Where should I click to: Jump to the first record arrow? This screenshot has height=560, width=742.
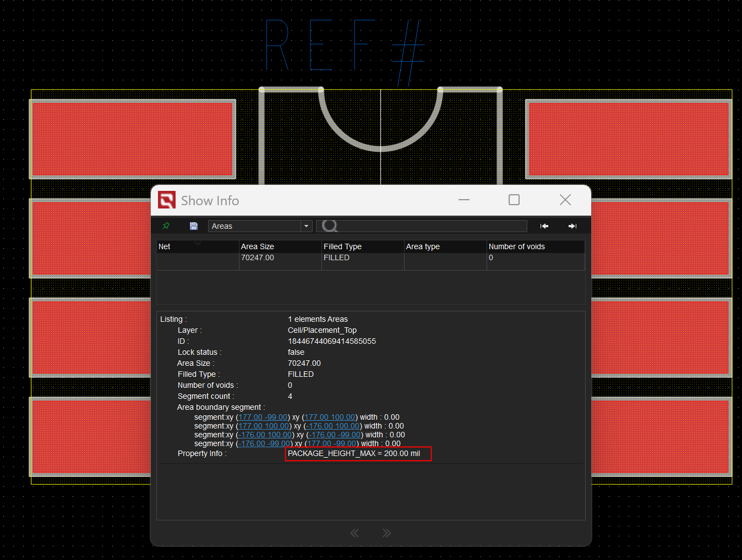(x=544, y=226)
